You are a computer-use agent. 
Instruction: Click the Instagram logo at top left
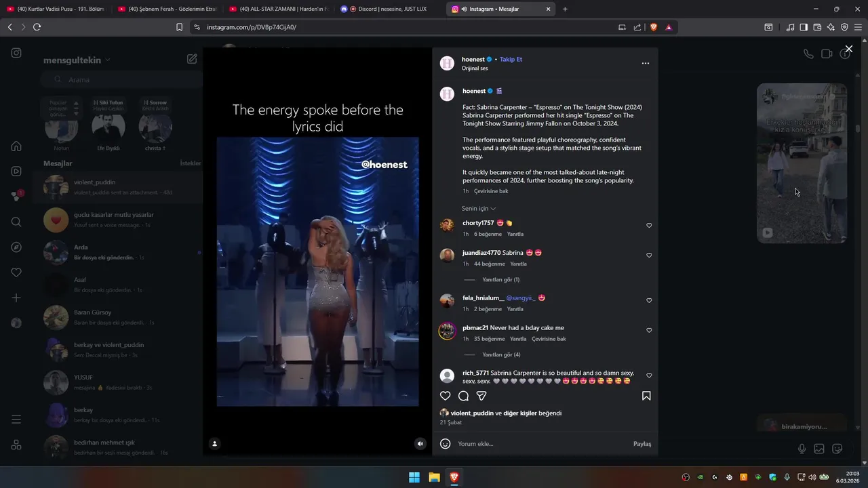pyautogui.click(x=16, y=53)
